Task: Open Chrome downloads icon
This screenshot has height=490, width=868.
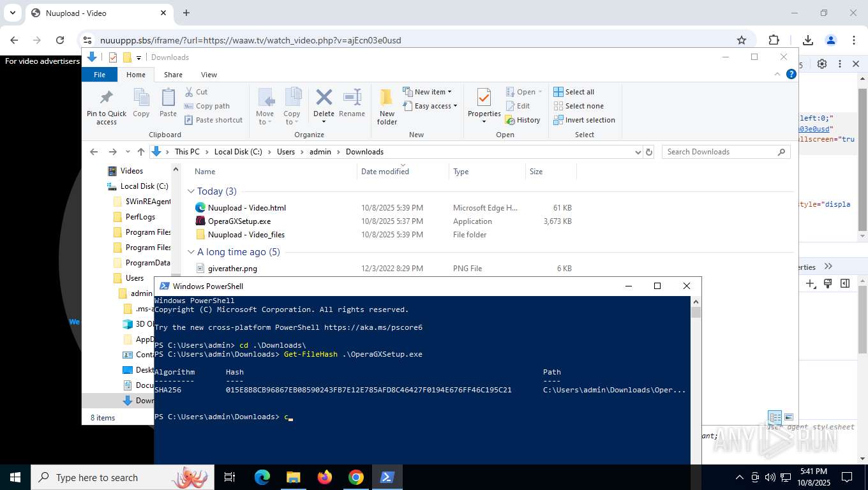Action: click(x=807, y=40)
